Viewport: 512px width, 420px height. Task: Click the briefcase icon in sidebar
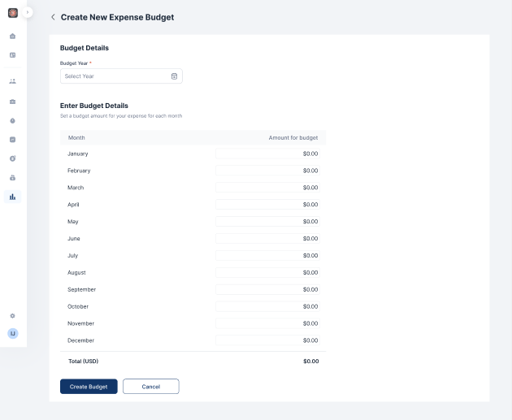point(12,101)
